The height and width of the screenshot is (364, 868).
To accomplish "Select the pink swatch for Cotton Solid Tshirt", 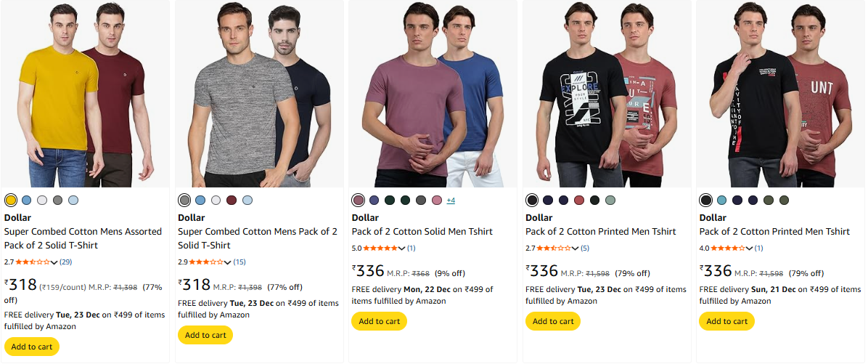I will tap(437, 201).
